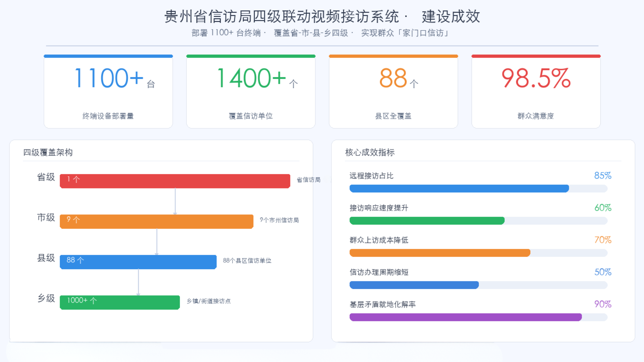
Task: Click the 远程接访占比 label
Action: click(x=371, y=176)
